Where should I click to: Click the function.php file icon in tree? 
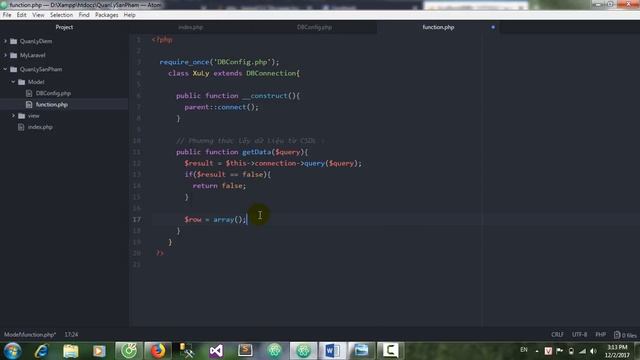pos(29,104)
